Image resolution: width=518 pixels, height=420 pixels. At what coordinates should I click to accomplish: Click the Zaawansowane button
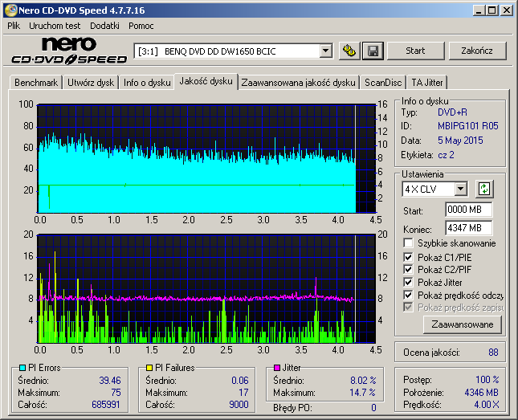coord(462,324)
